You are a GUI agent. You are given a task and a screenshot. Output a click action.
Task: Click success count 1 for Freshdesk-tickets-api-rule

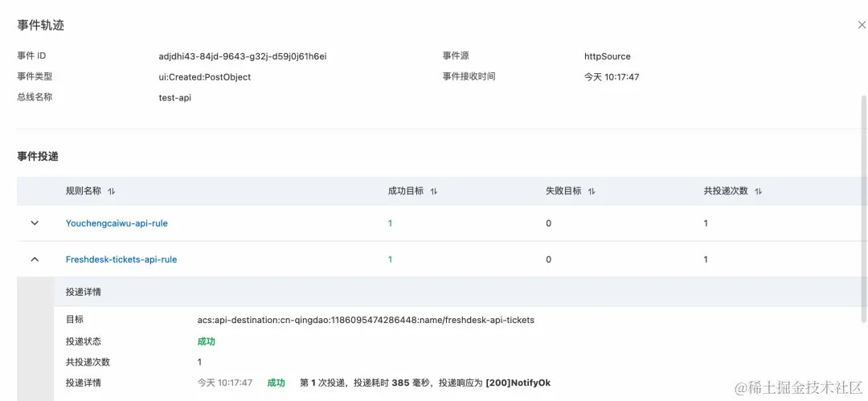click(391, 260)
